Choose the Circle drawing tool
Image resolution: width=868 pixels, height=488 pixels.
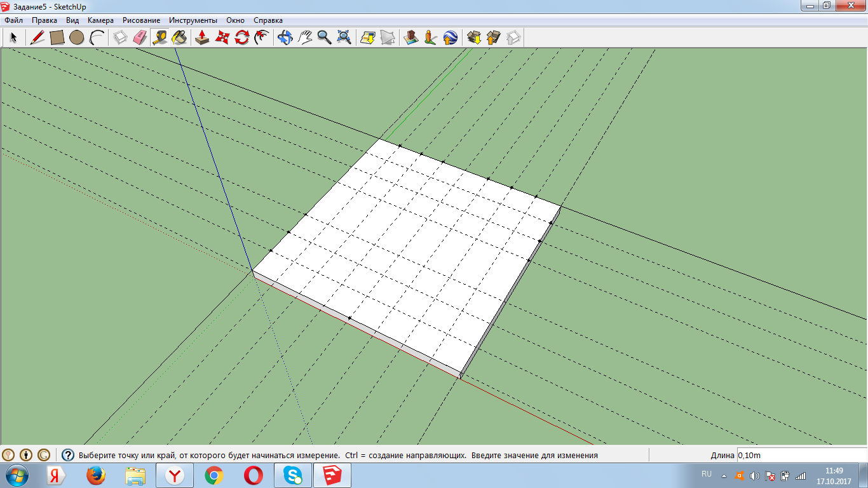[x=77, y=37]
